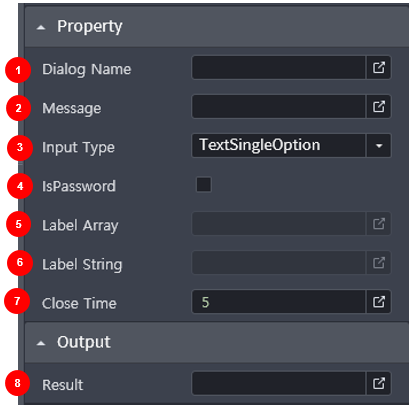The width and height of the screenshot is (411, 407).
Task: Click the Label Array input field
Action: coord(279,224)
